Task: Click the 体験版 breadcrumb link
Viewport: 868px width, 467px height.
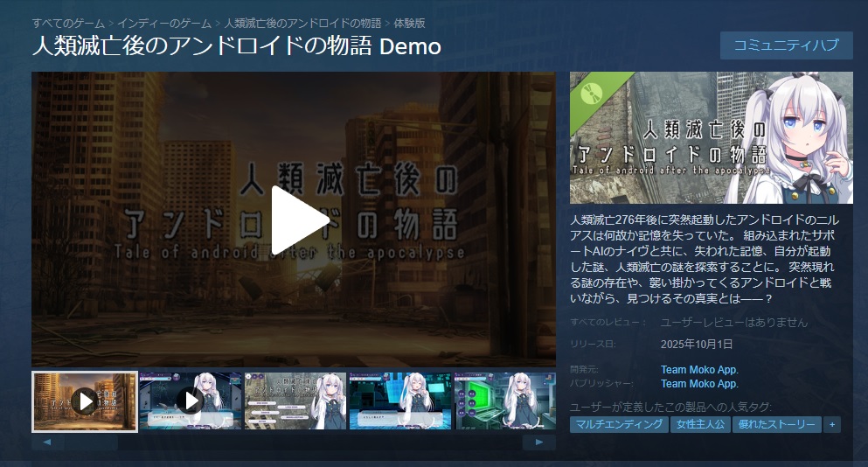Action: tap(410, 23)
